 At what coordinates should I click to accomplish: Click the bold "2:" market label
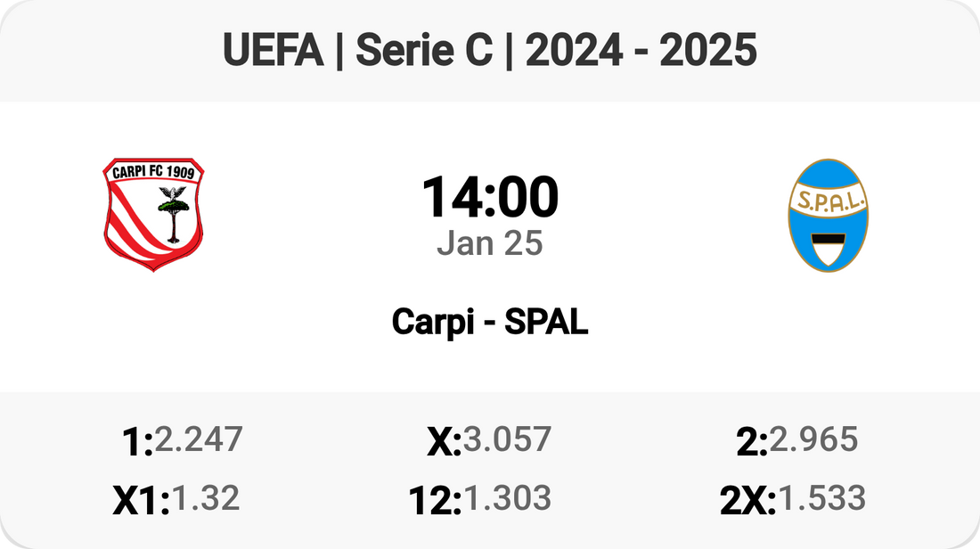[x=752, y=442]
